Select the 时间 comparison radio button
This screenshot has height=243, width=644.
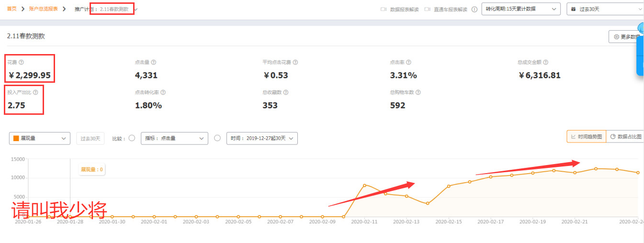217,138
